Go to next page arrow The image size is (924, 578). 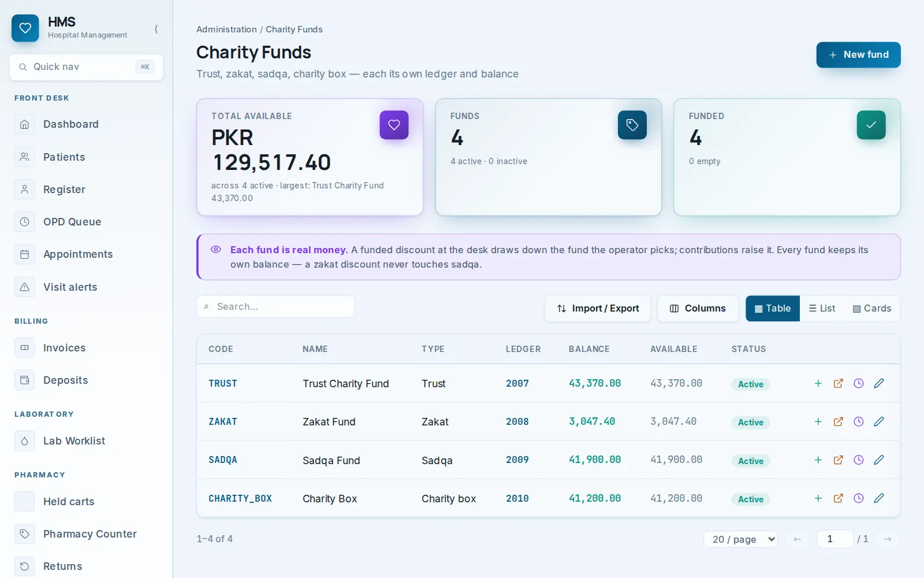coord(887,539)
